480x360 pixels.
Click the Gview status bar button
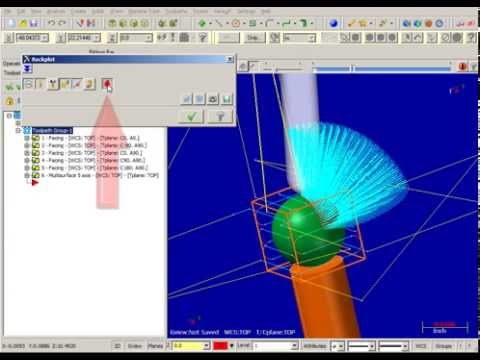[135, 346]
